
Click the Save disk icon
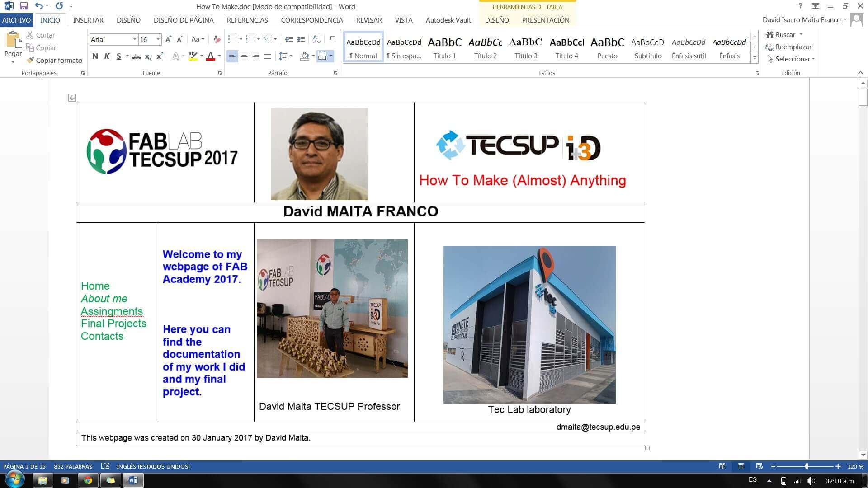24,6
